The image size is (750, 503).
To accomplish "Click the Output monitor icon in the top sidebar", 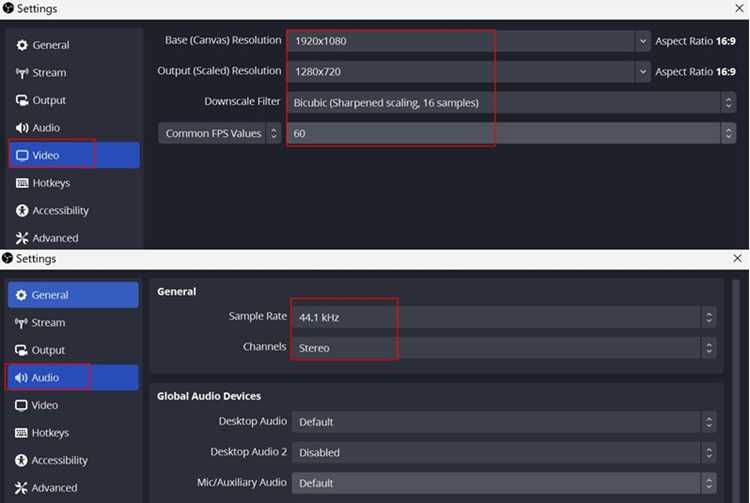I will point(22,100).
